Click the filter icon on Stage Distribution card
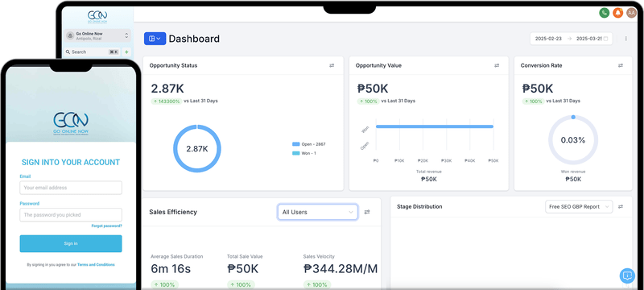Screen dimensions: 644x290 (621, 206)
